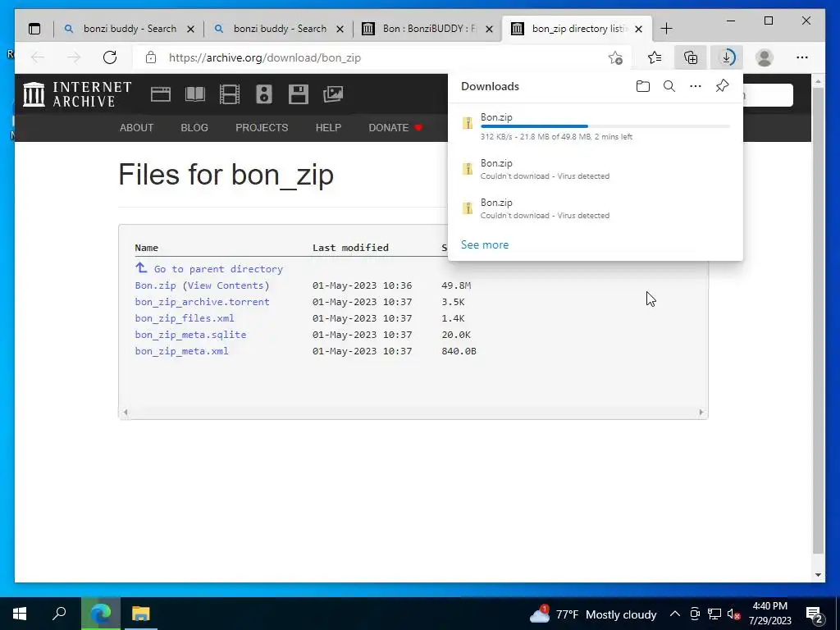Open the notification center icon
This screenshot has width=840, height=630.
[x=815, y=614]
